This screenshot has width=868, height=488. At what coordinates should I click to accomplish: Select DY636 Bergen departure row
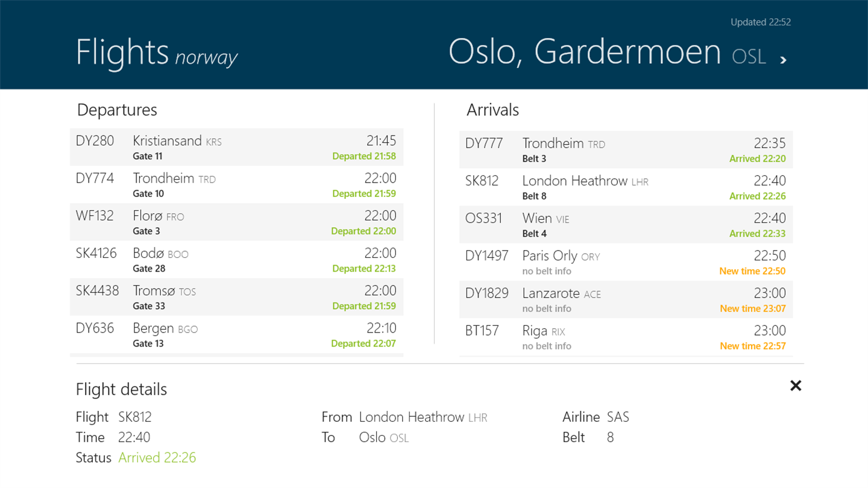click(236, 334)
